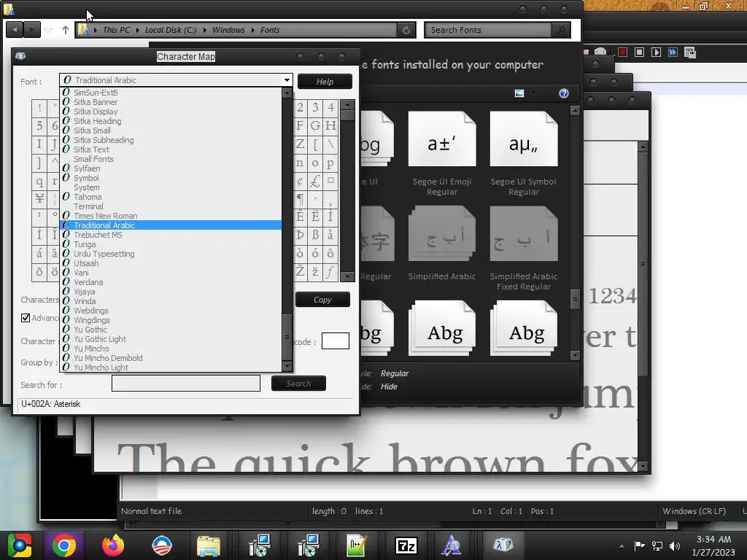Click Fonts window scrollbar down arrow

tap(575, 355)
